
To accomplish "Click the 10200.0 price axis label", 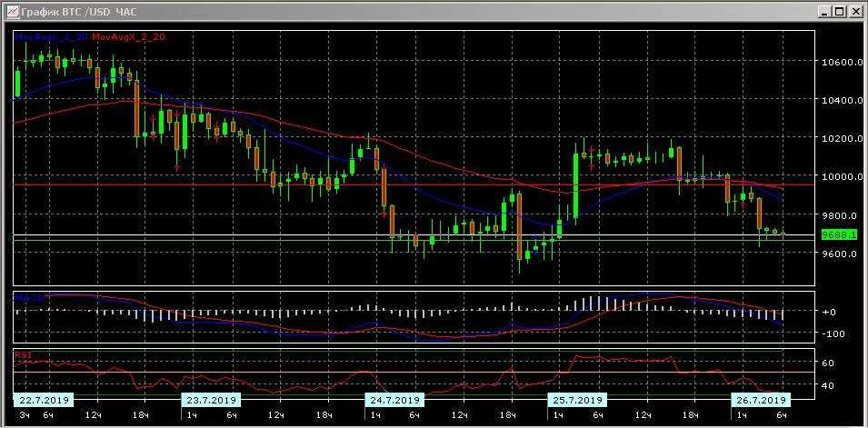I will point(841,139).
